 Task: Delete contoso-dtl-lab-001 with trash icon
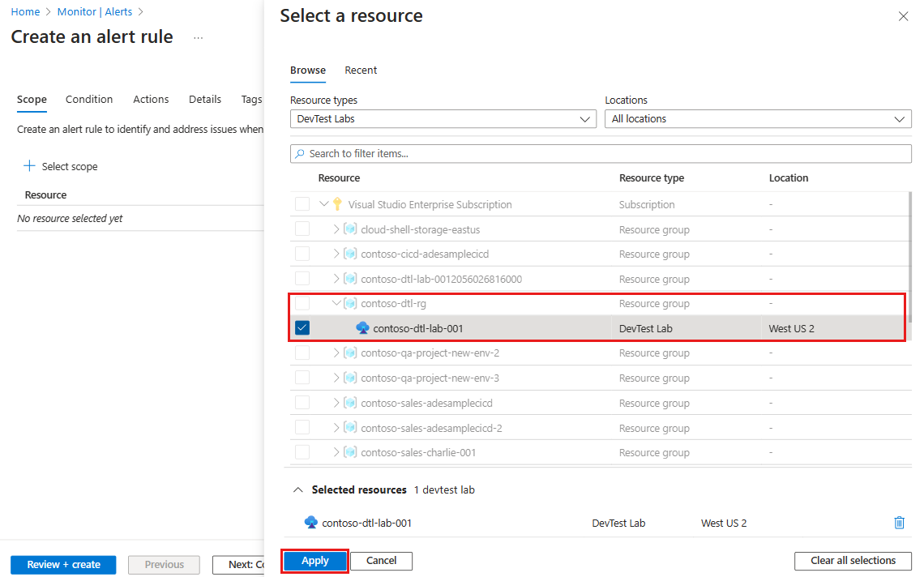coord(899,523)
